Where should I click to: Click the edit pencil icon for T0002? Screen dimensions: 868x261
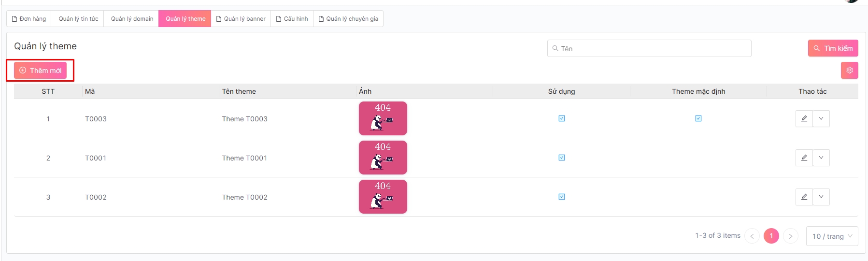point(804,197)
